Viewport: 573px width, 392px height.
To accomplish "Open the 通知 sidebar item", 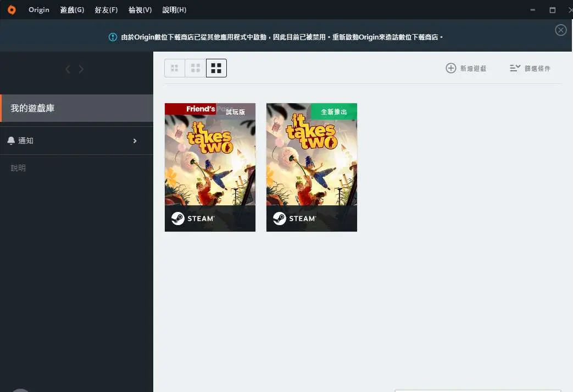I will [77, 141].
